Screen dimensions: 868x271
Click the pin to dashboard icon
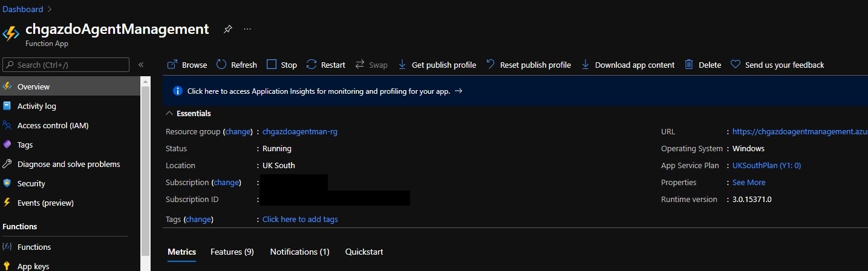pyautogui.click(x=227, y=29)
